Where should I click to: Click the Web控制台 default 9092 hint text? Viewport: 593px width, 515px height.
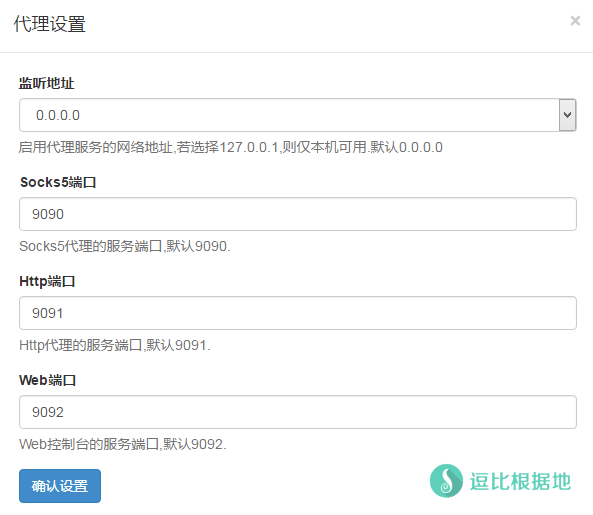(x=123, y=444)
